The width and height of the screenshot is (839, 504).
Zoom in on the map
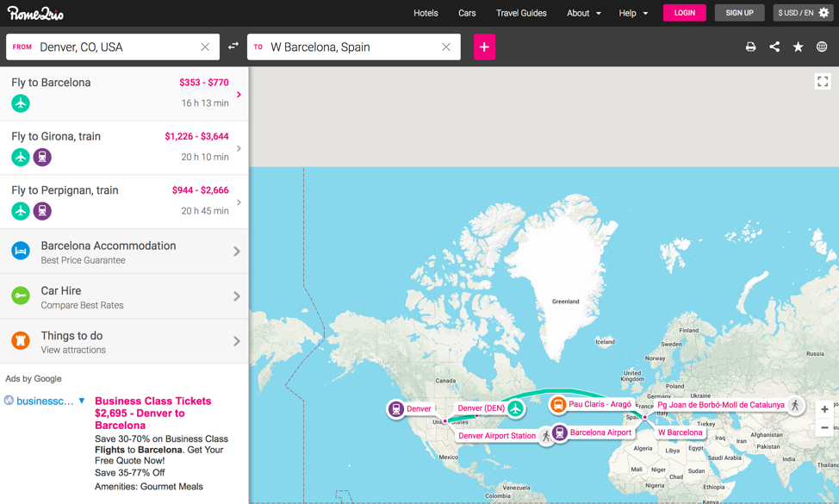pyautogui.click(x=824, y=409)
